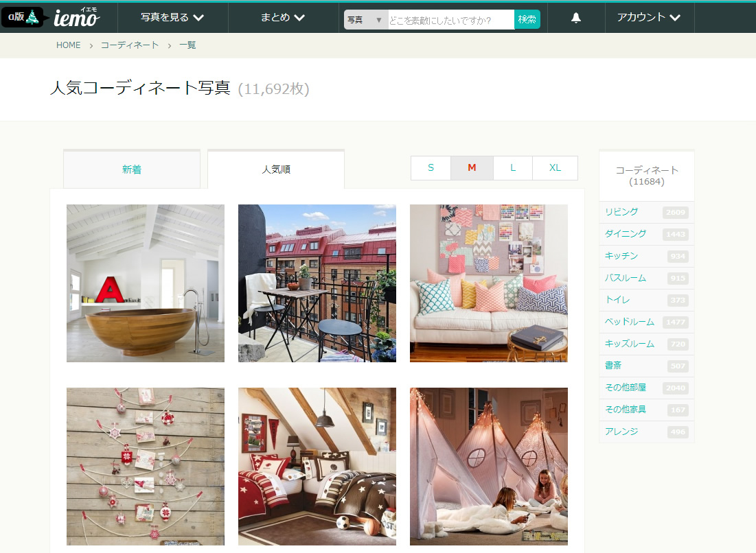The height and width of the screenshot is (553, 756).
Task: Open the wooden bathtub photo
Action: (146, 283)
